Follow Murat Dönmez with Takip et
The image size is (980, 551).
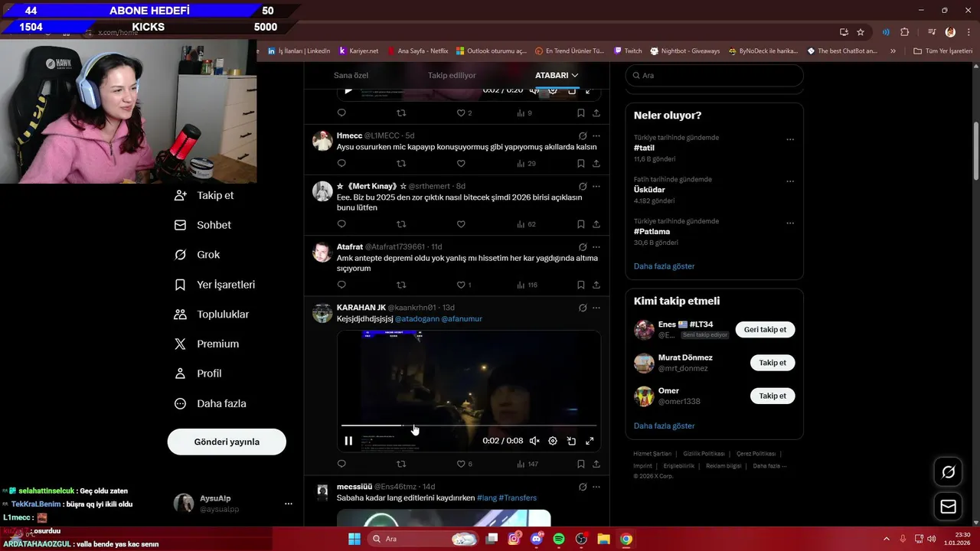pos(773,363)
